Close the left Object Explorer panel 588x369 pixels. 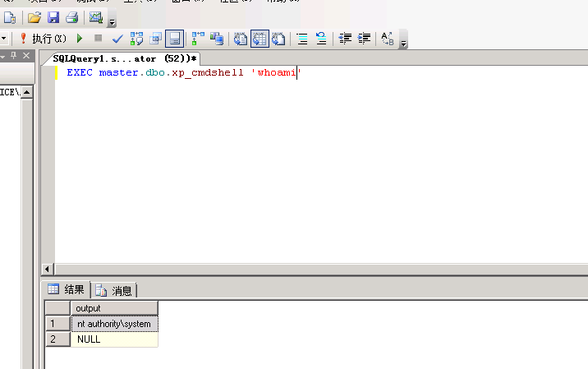click(26, 56)
